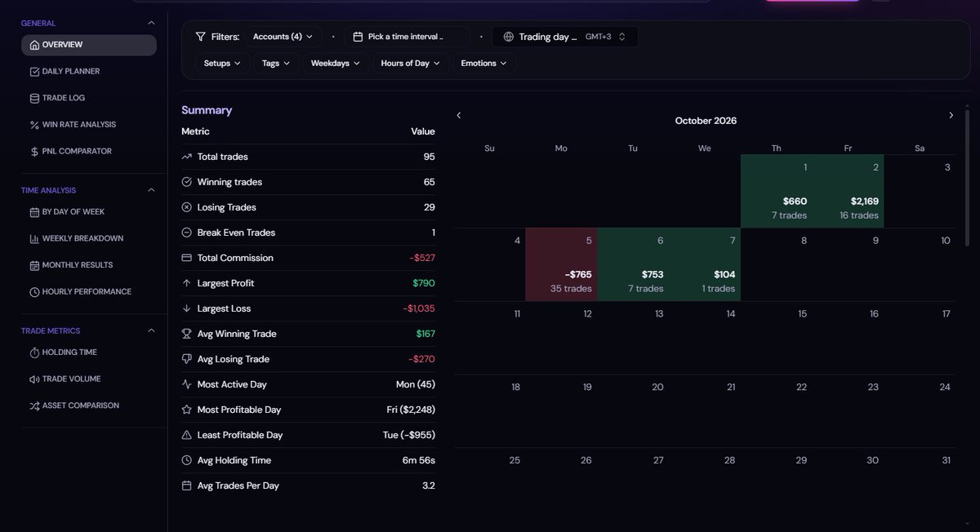Click the check-circle icon beside Winning trades
This screenshot has width=980, height=532.
tap(187, 182)
